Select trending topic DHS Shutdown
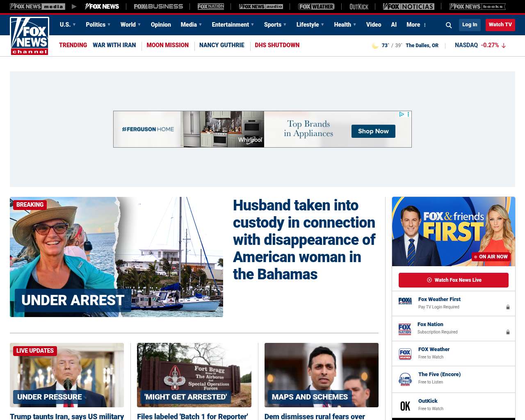525x420 pixels. pyautogui.click(x=277, y=45)
